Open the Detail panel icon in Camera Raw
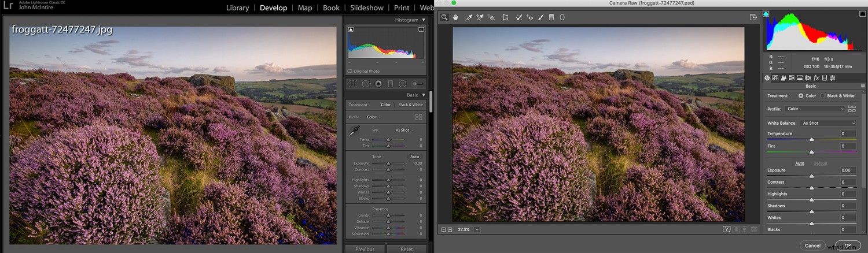Screen dimensions: 868x253 [x=784, y=77]
